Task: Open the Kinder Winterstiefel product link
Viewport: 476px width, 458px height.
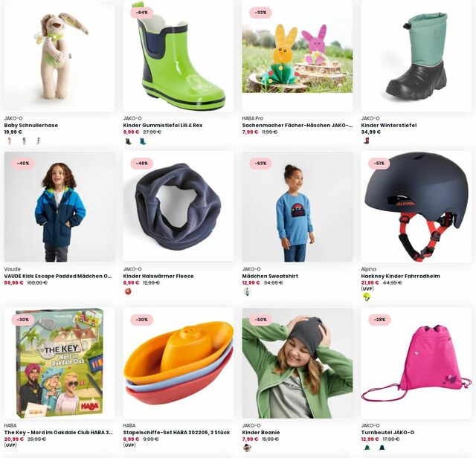Action: (x=388, y=125)
